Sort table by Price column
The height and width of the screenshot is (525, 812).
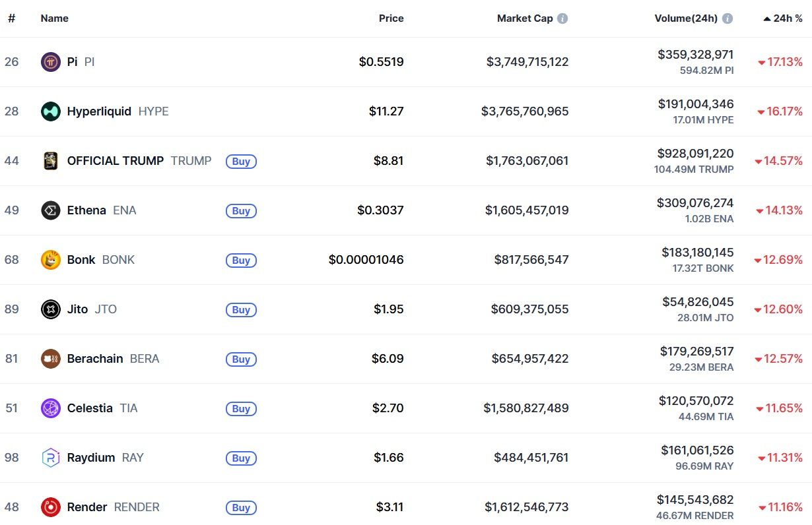point(391,18)
